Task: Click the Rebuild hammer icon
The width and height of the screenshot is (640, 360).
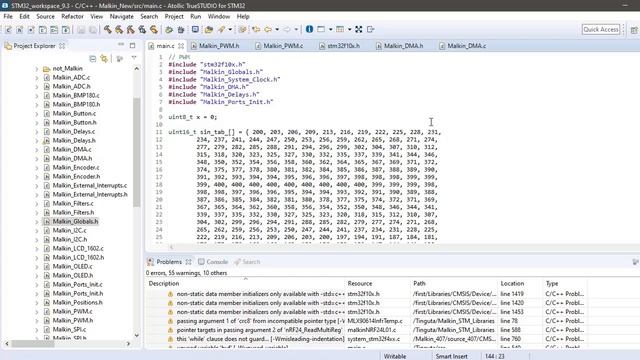Action: [x=119, y=29]
